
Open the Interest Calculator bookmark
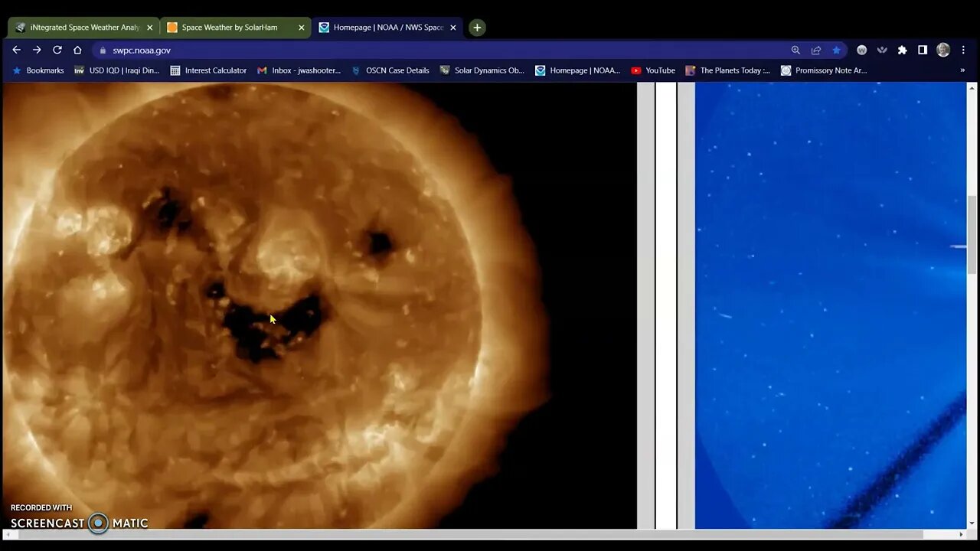[x=208, y=70]
